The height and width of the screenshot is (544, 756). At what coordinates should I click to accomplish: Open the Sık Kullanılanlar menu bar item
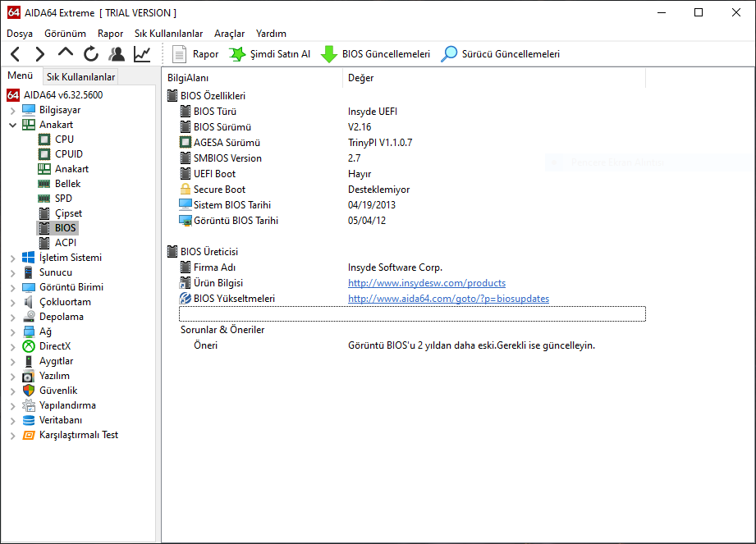(169, 34)
